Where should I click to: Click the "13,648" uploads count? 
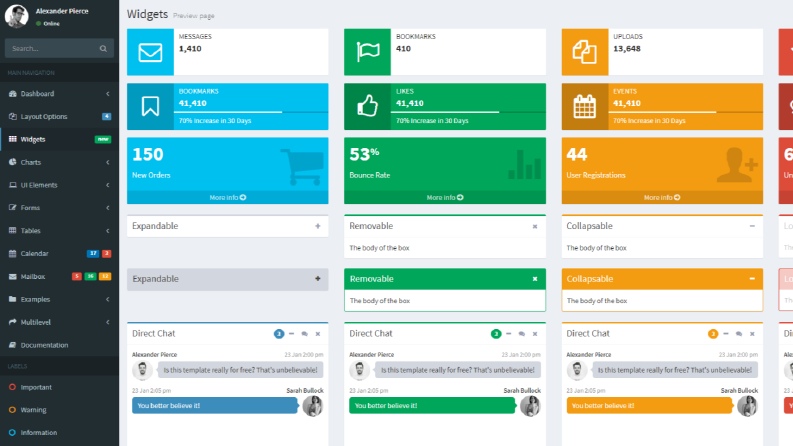coord(627,49)
